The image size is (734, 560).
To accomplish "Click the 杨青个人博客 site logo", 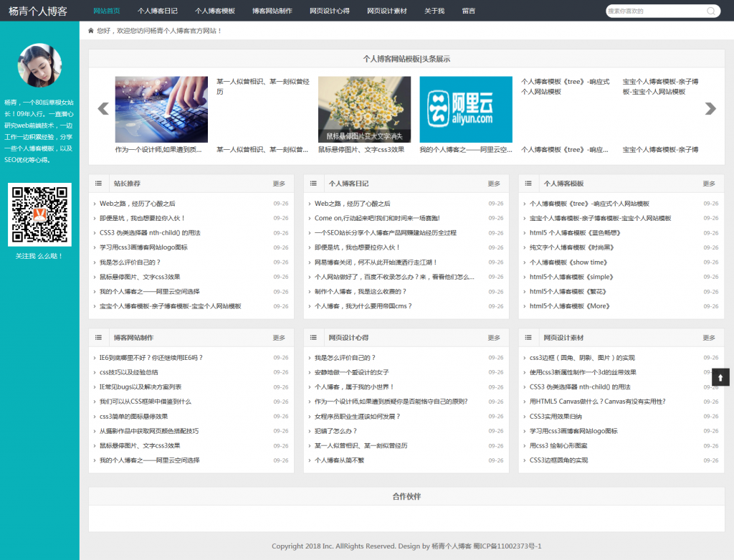I will pyautogui.click(x=38, y=11).
